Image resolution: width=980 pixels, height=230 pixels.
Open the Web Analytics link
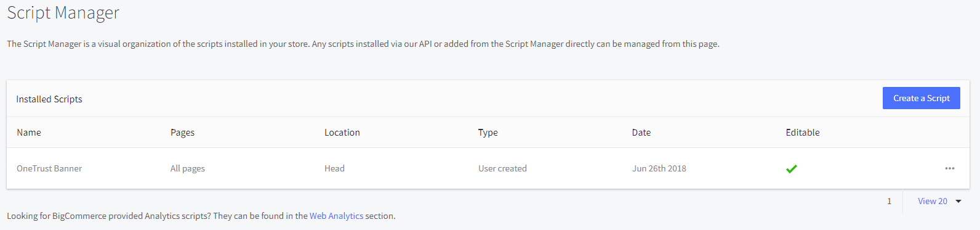point(336,216)
